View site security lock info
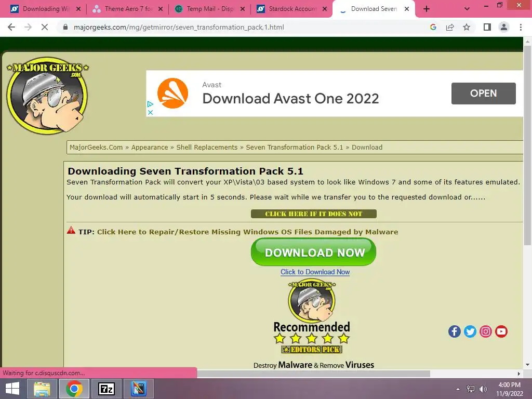 [x=65, y=27]
